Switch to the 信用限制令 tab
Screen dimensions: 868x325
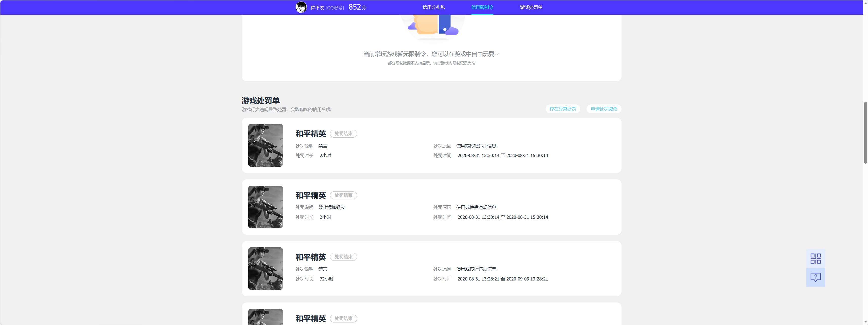coord(482,7)
